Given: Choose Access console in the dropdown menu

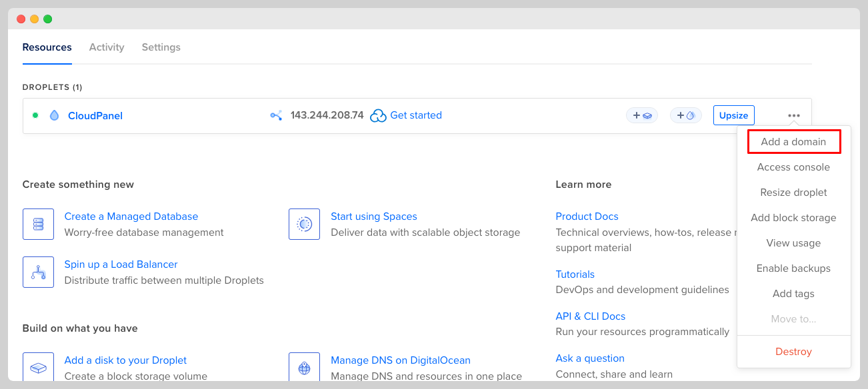Looking at the screenshot, I should (x=793, y=167).
